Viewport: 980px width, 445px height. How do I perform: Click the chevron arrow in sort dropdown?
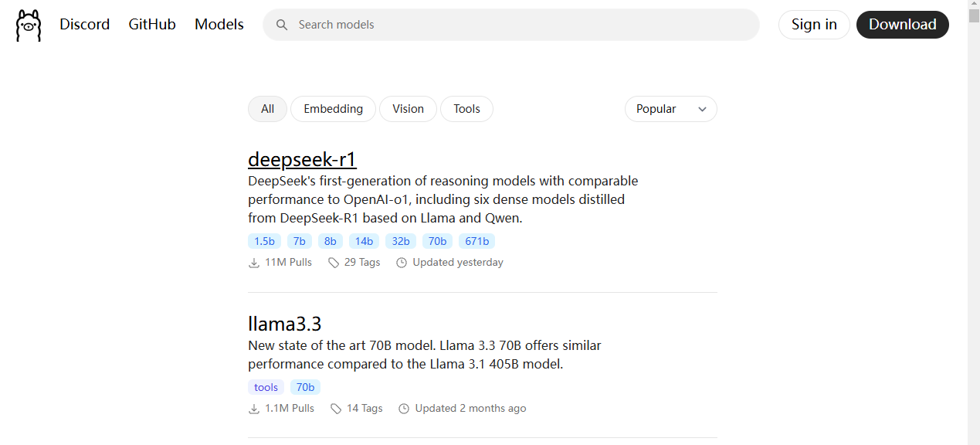point(702,110)
